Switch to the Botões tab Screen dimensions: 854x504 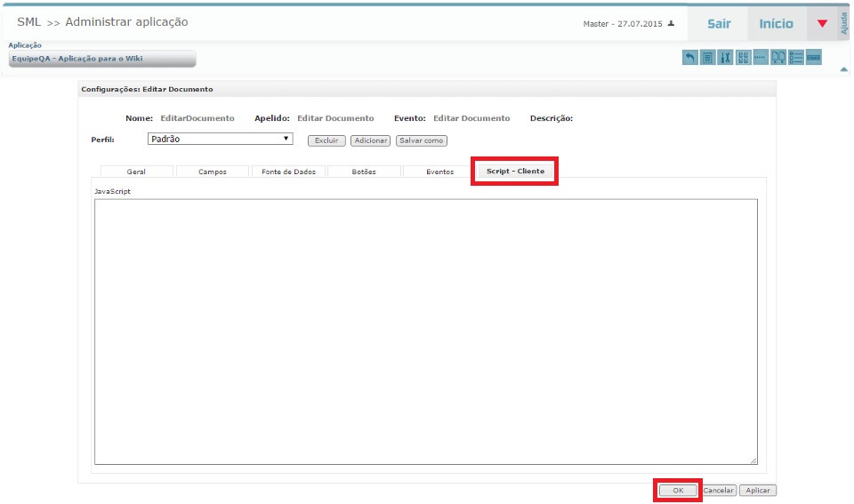tap(364, 172)
